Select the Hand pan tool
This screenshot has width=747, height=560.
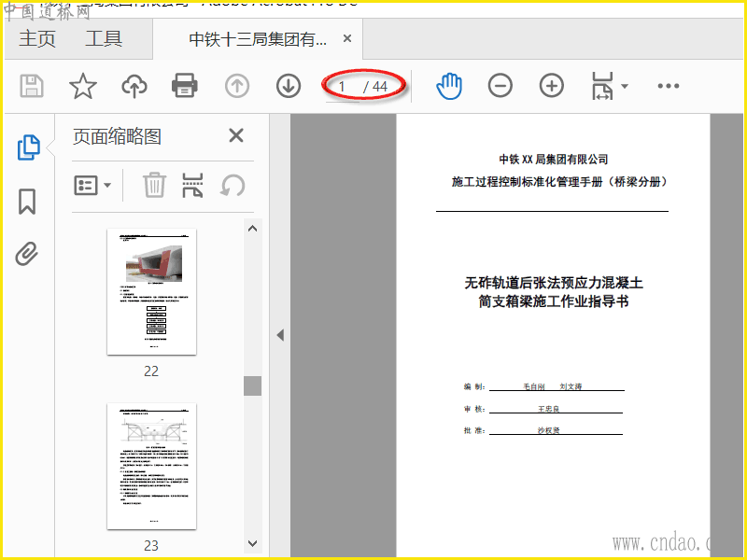[x=449, y=86]
